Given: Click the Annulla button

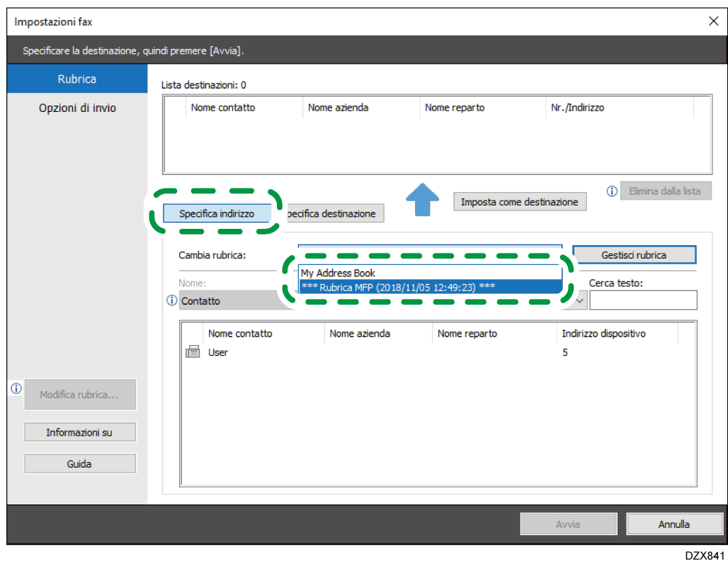Looking at the screenshot, I should click(674, 524).
